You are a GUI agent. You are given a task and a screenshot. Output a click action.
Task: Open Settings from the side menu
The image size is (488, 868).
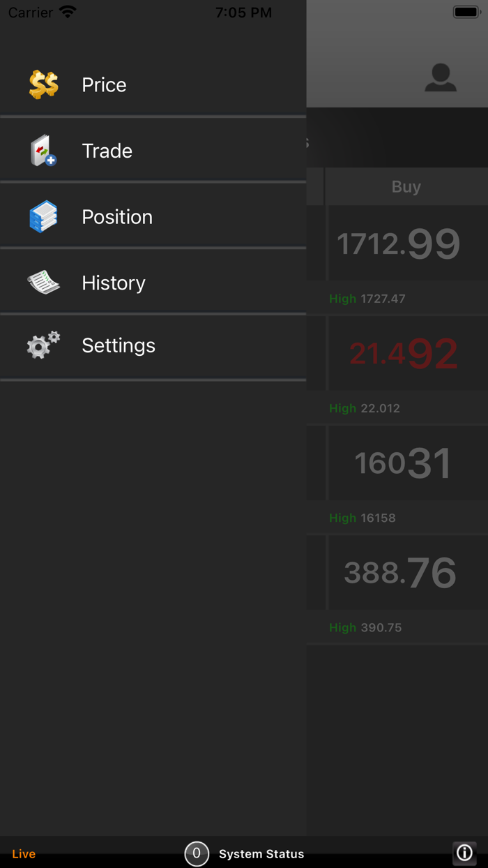(119, 345)
